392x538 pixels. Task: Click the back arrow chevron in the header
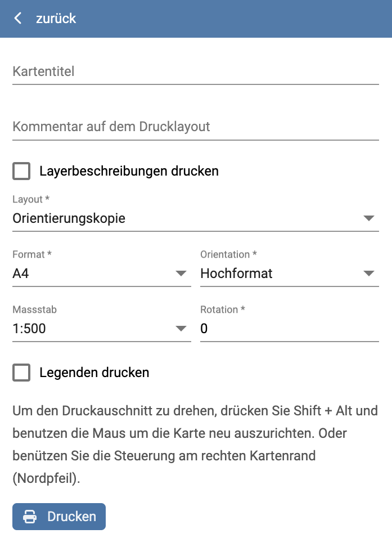[x=17, y=19]
